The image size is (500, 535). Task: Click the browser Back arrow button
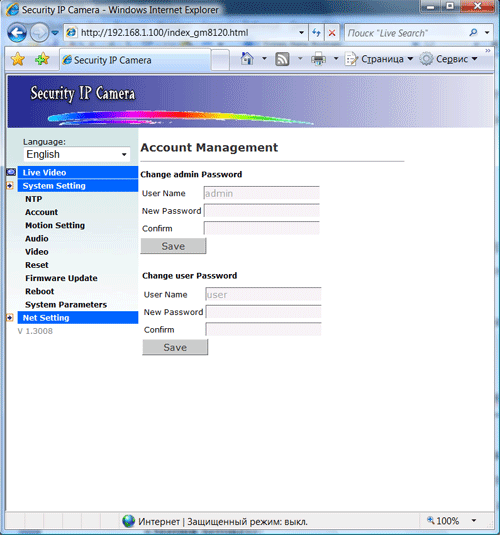click(x=17, y=33)
